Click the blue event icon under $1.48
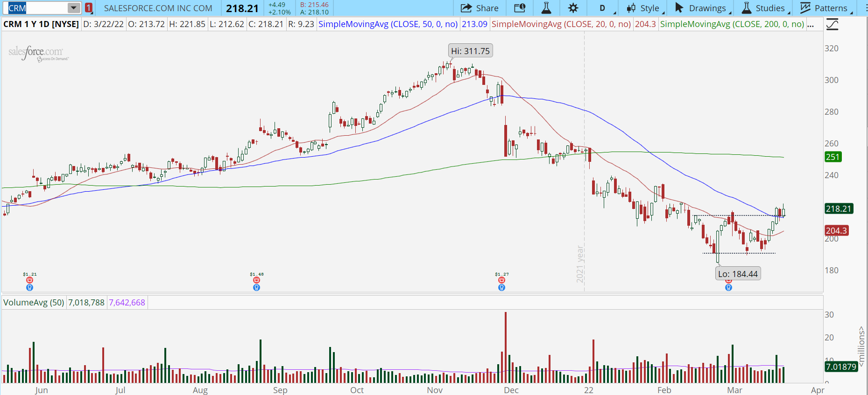 pos(256,288)
